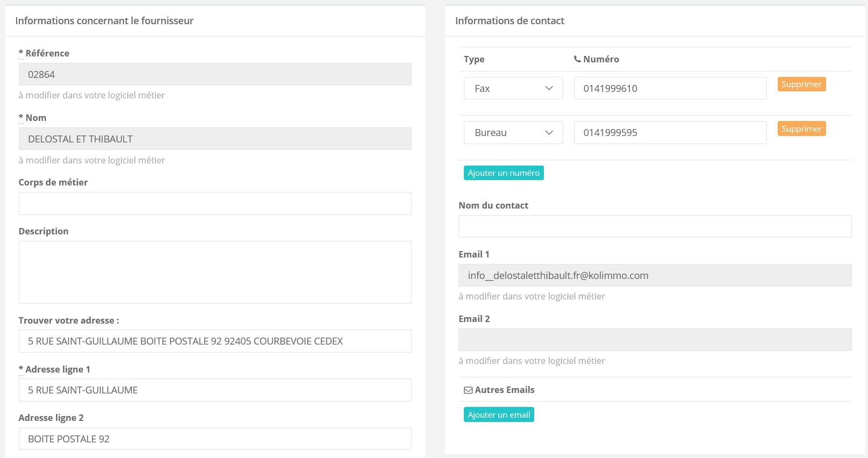Image resolution: width=868 pixels, height=458 pixels.
Task: Open the Bureau phone type dropdown
Action: 513,132
